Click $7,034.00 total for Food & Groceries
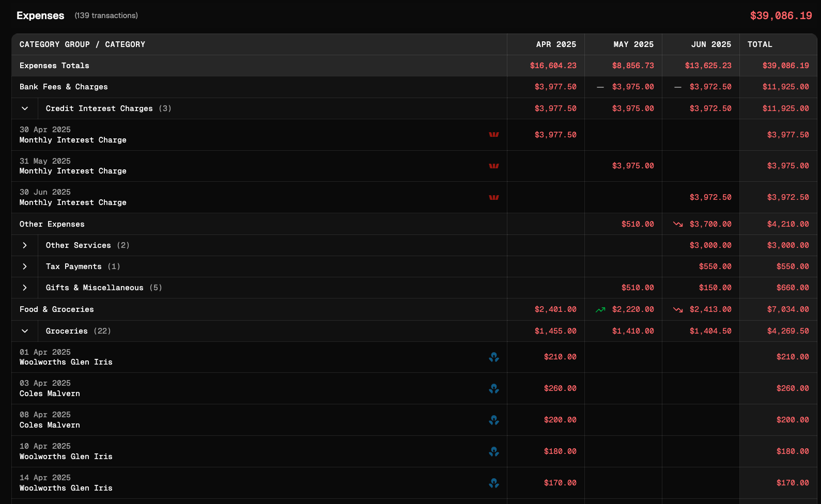This screenshot has height=504, width=821. (788, 309)
